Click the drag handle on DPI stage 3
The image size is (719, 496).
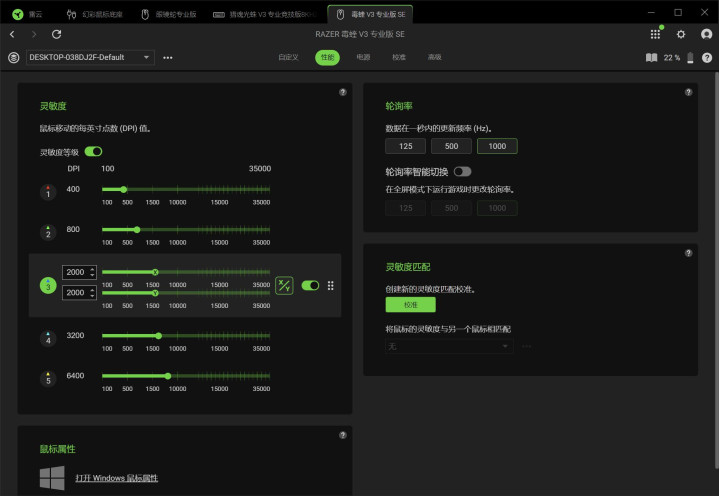[x=330, y=286]
